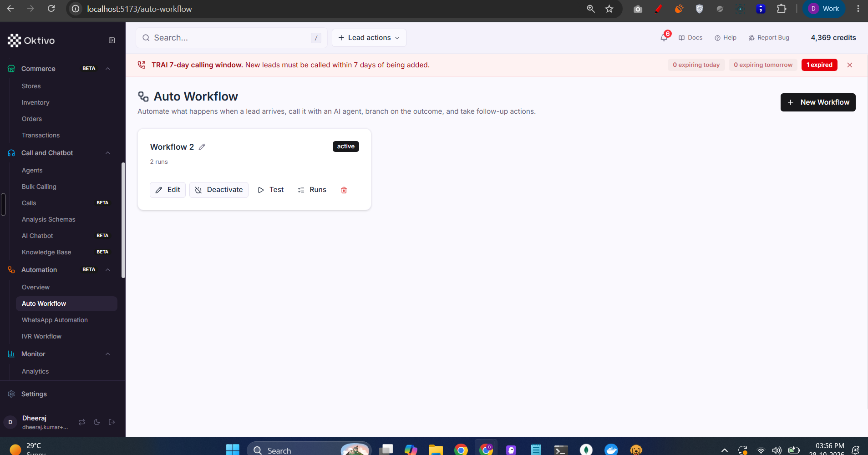The image size is (868, 455).
Task: Open File Explorer from taskbar
Action: pyautogui.click(x=436, y=450)
